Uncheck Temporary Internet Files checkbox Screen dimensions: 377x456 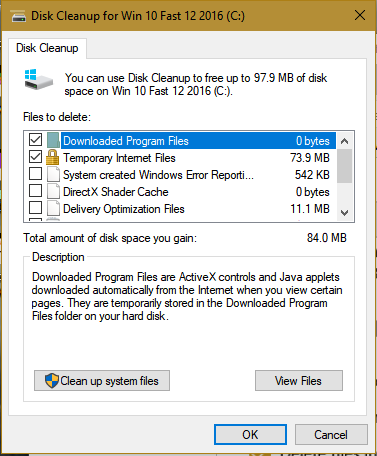(x=35, y=157)
